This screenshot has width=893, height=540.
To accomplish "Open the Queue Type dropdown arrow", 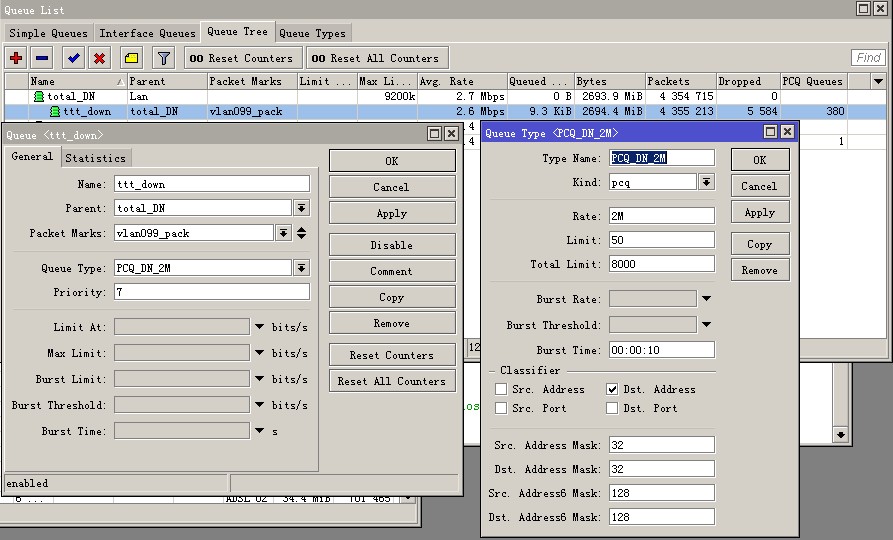I will [302, 268].
